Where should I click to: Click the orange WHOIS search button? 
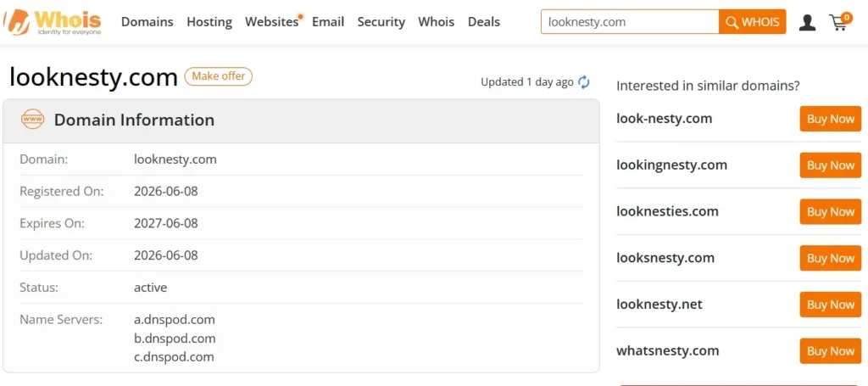(x=753, y=22)
